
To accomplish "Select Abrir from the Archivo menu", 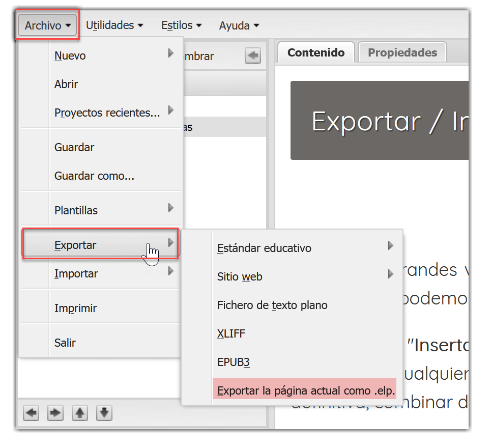I will point(66,84).
